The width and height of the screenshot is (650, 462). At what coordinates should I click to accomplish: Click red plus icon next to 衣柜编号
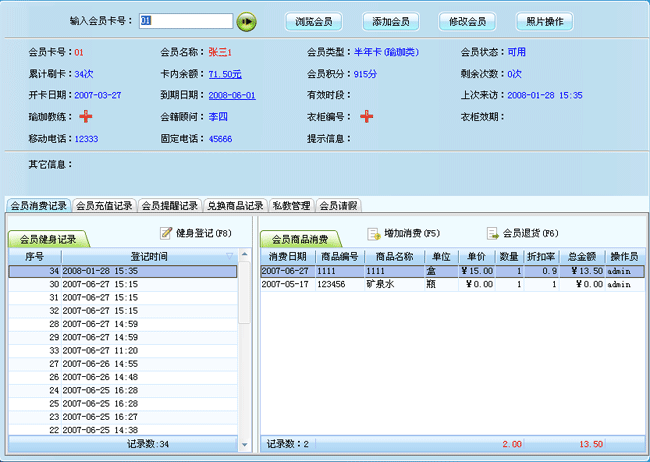(367, 117)
